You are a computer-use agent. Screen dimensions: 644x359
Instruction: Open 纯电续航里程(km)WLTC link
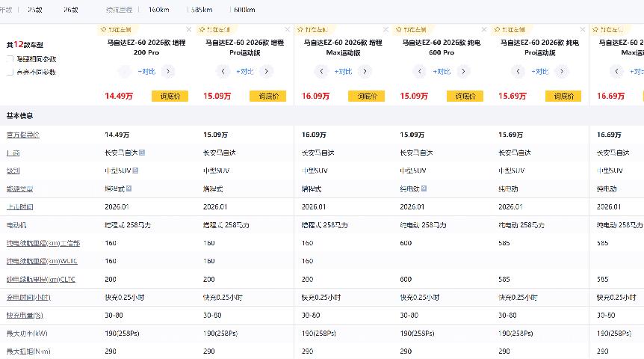[42, 261]
